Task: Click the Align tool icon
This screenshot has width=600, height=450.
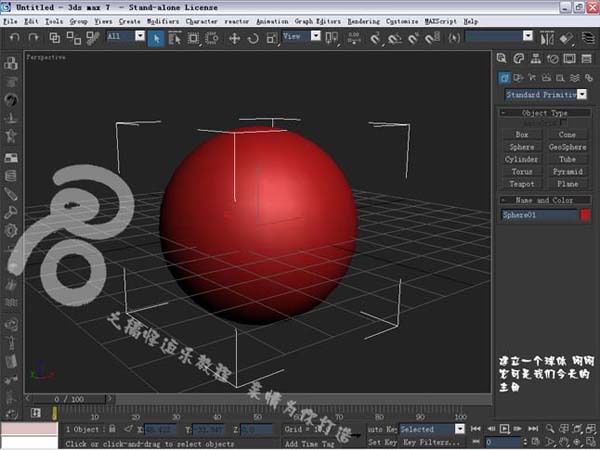Action: click(566, 38)
